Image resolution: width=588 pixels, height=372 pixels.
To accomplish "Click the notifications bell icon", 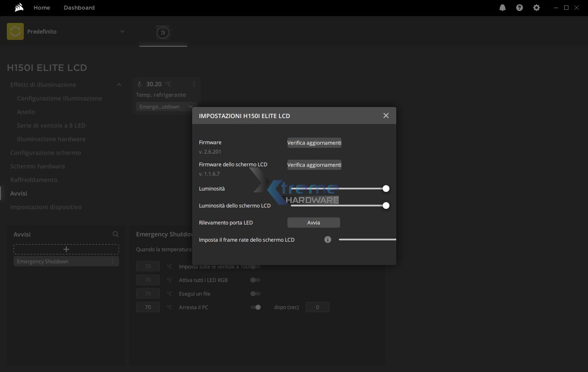I will 503,8.
